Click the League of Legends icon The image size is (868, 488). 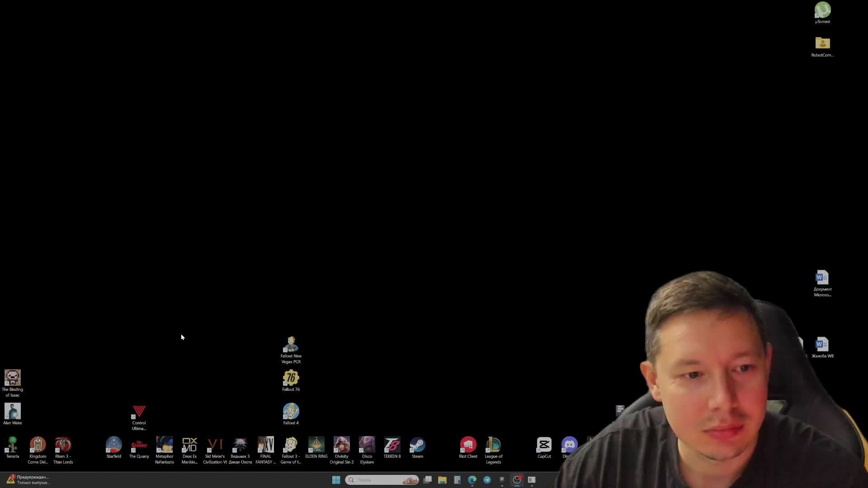pos(493,445)
